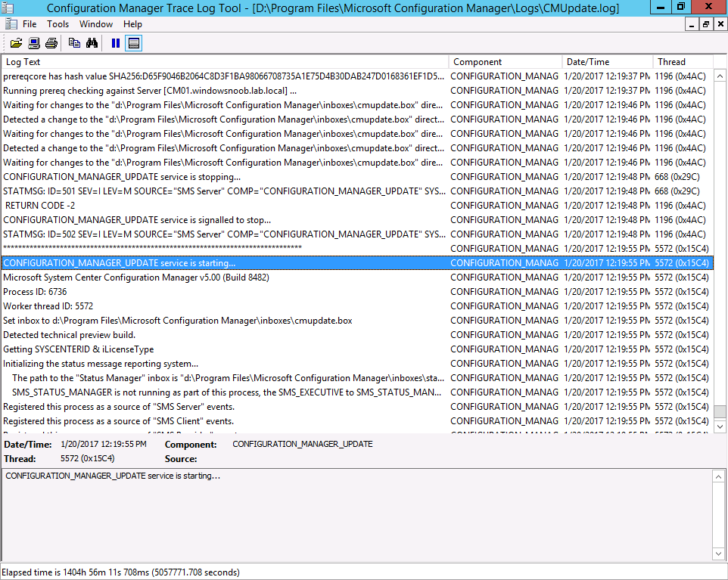Open Find using the binoculars icon
This screenshot has width=728, height=580.
click(x=92, y=43)
